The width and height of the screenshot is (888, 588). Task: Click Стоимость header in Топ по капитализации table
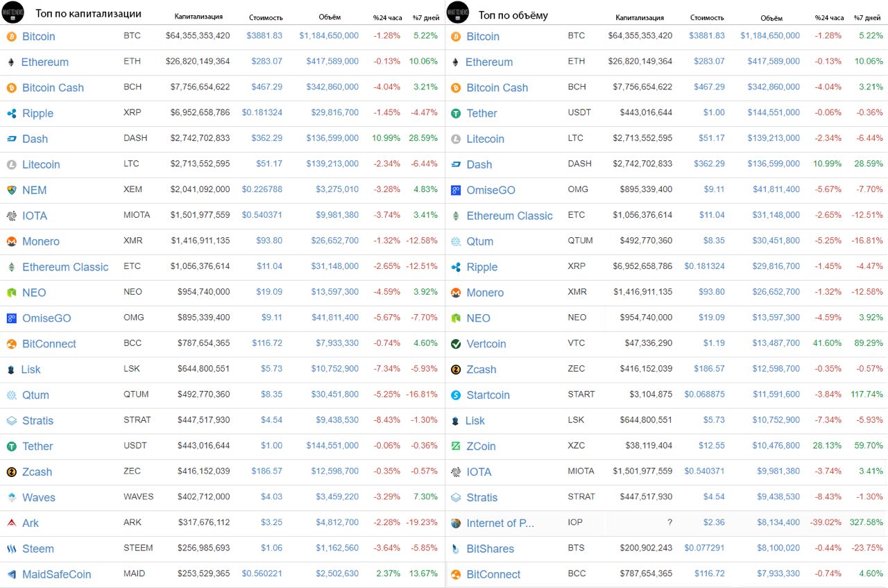point(266,17)
